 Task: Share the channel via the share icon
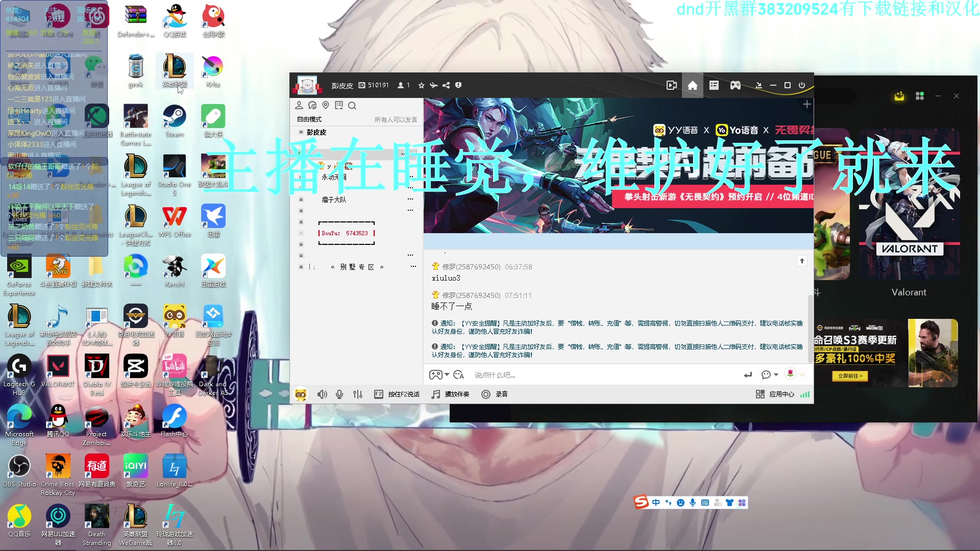(x=446, y=85)
